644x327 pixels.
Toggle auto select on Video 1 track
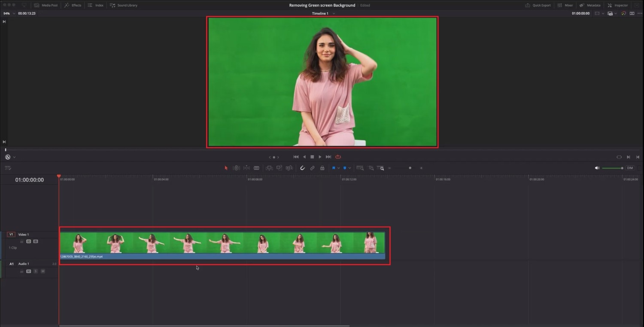[29, 242]
